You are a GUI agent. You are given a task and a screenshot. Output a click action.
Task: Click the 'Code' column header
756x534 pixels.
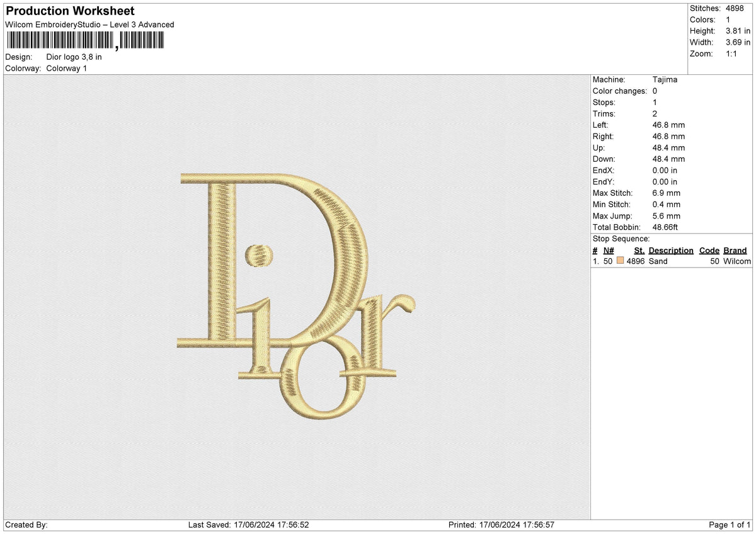[709, 251]
